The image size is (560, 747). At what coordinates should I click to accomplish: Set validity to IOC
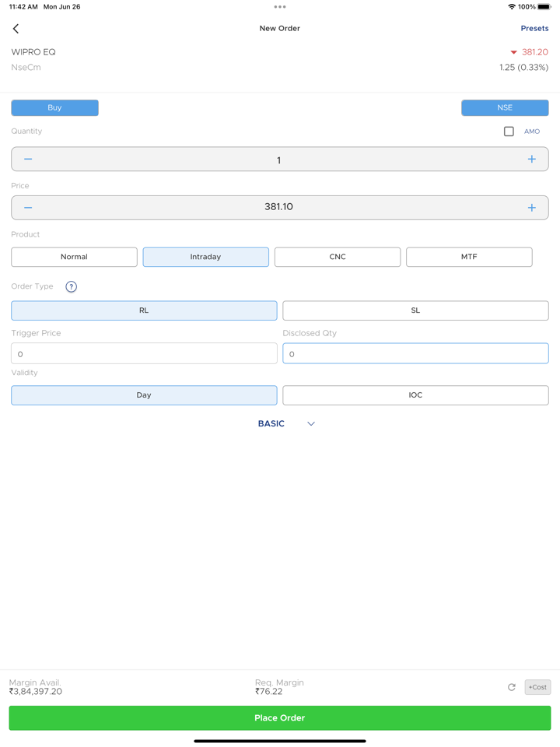[415, 395]
